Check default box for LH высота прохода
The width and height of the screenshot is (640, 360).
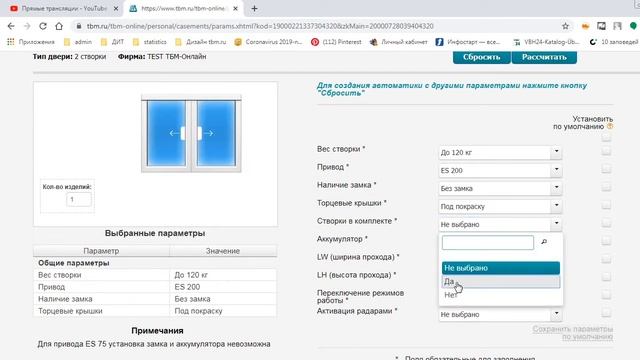point(606,276)
